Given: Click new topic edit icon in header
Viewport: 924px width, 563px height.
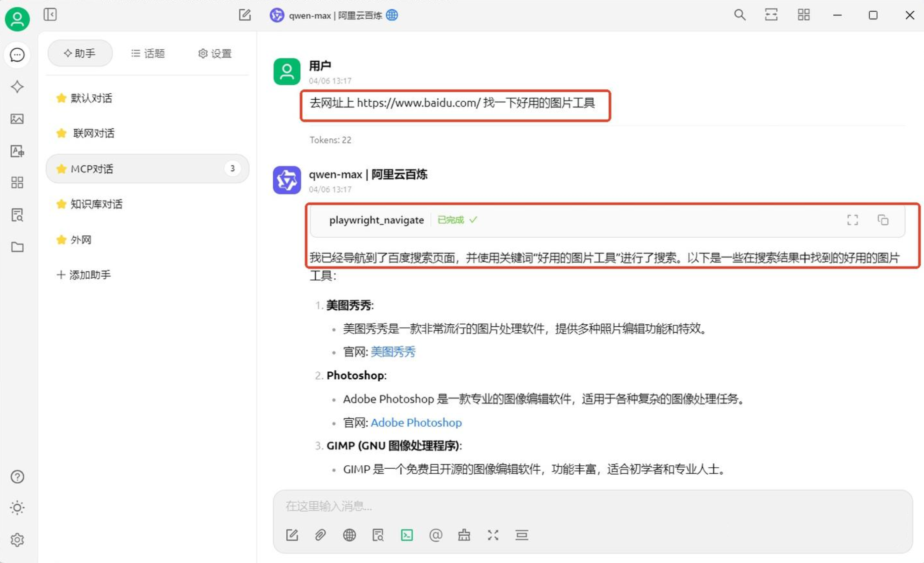Looking at the screenshot, I should click(245, 15).
